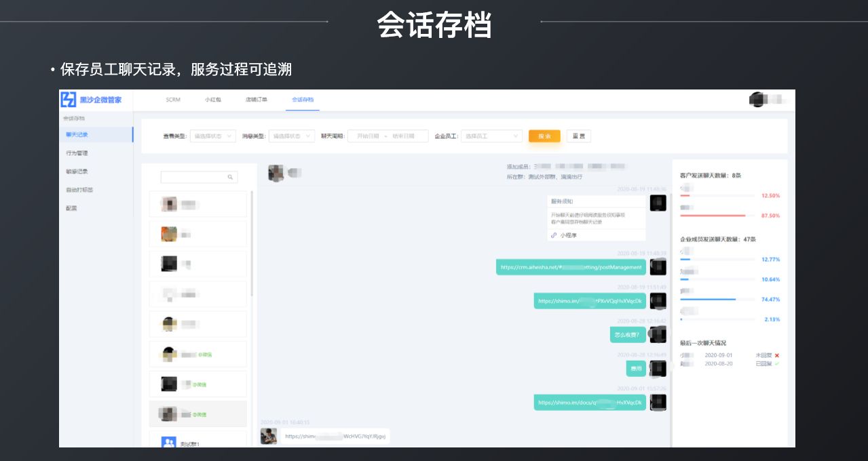The image size is (868, 461).
Task: Open the user avatar in the top-right header
Action: 757,100
